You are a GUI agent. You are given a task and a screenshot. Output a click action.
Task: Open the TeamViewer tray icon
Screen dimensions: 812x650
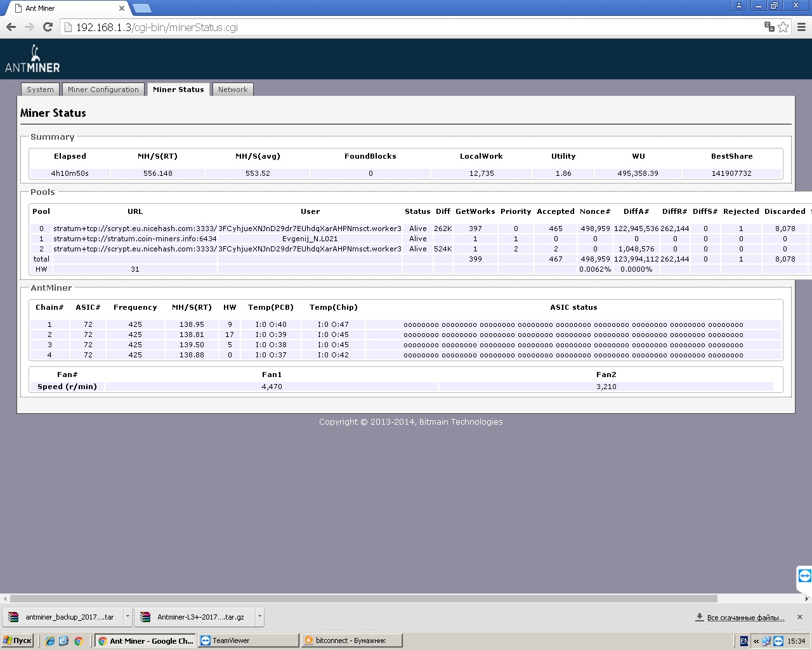778,641
